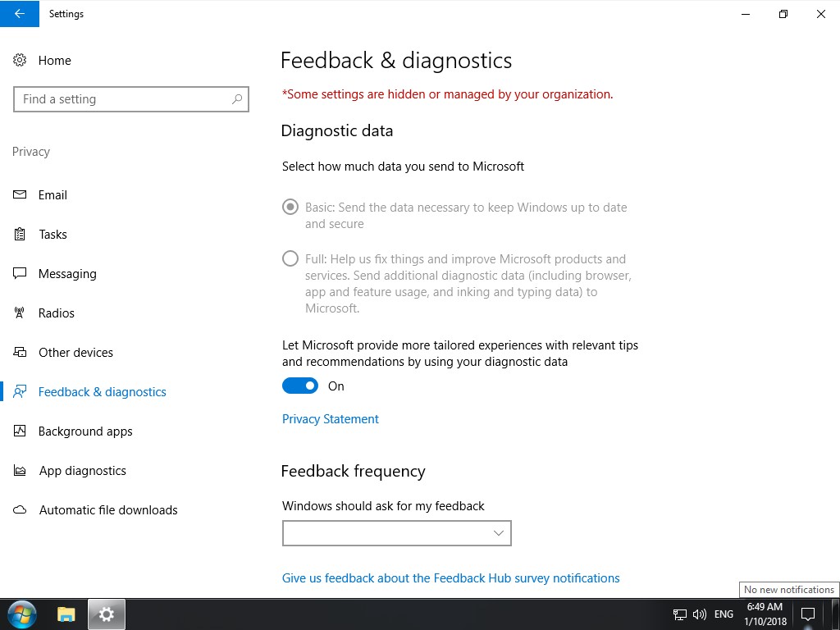840x630 pixels.
Task: Select the Full diagnostic data option
Action: pos(290,258)
